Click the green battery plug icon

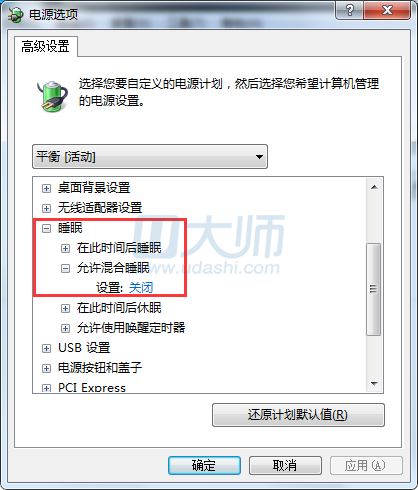point(52,96)
